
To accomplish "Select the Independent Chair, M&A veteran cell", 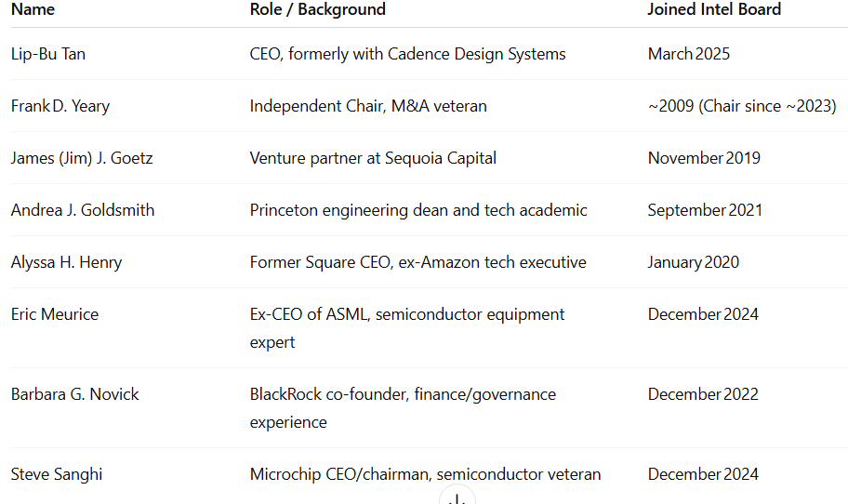I will pos(368,106).
